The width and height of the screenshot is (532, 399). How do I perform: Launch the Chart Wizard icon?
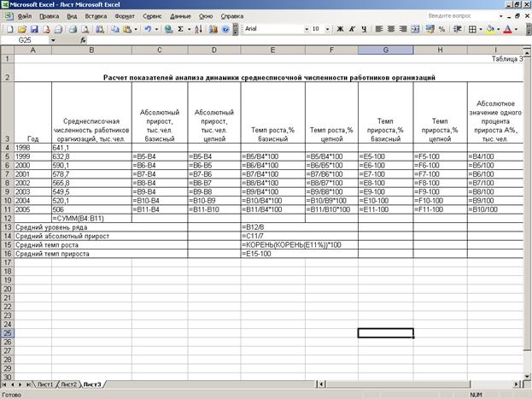point(213,29)
